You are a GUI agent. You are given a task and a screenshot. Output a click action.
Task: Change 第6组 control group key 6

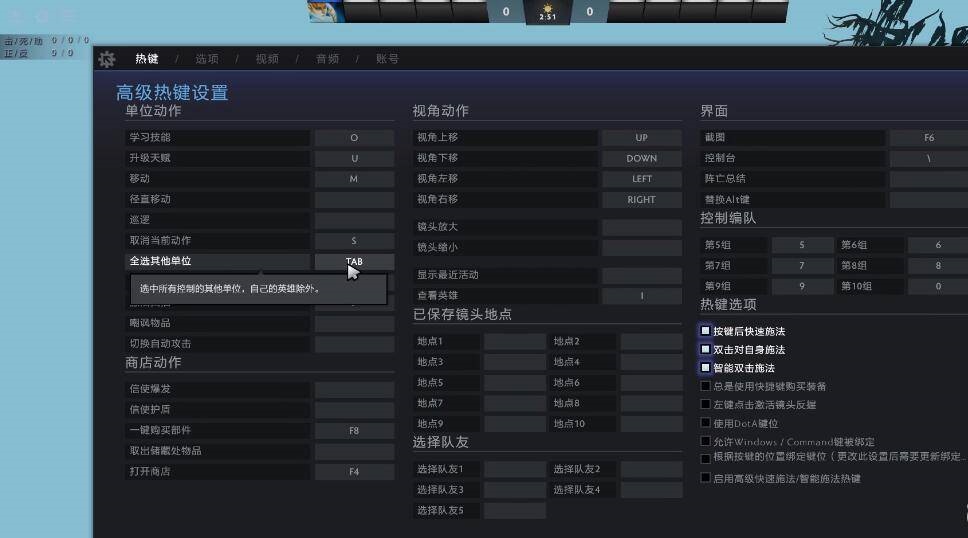click(x=938, y=245)
